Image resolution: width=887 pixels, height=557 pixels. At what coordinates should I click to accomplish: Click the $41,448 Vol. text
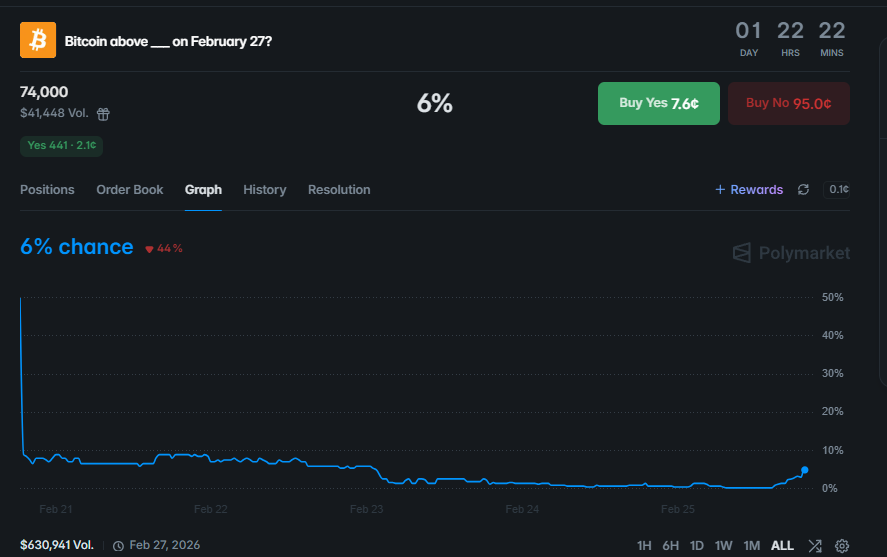(x=54, y=113)
